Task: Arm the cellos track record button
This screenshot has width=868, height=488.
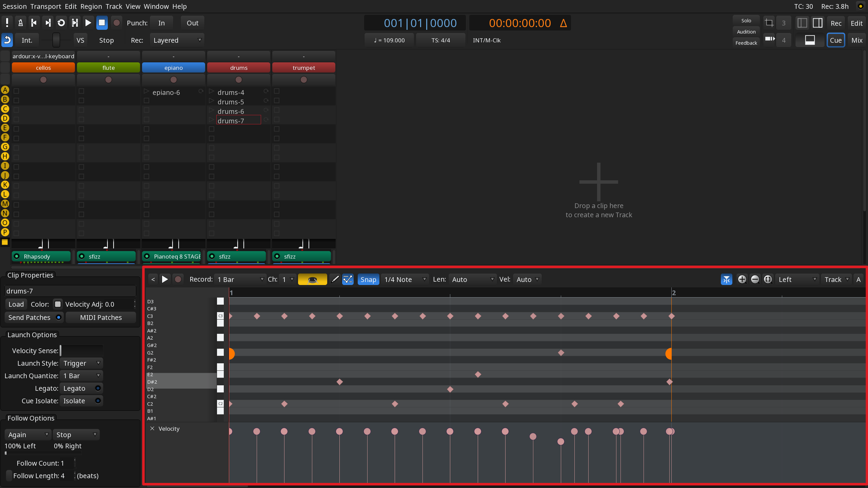Action: [x=43, y=80]
